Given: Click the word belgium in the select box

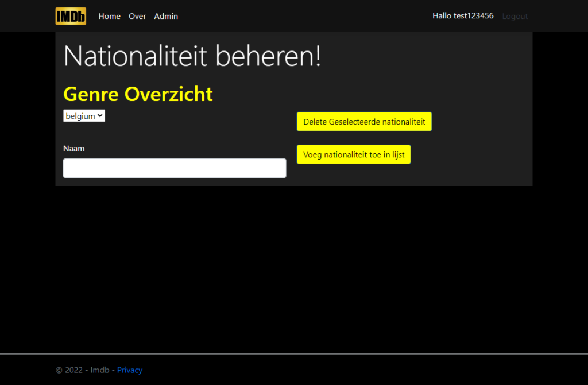Looking at the screenshot, I should [x=80, y=116].
